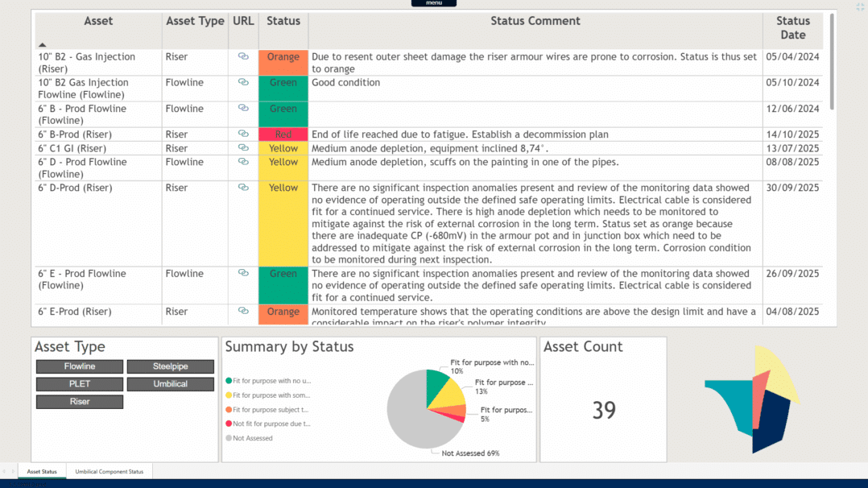Click Status Date column header to sort
Viewport: 868px width, 488px height.
792,28
